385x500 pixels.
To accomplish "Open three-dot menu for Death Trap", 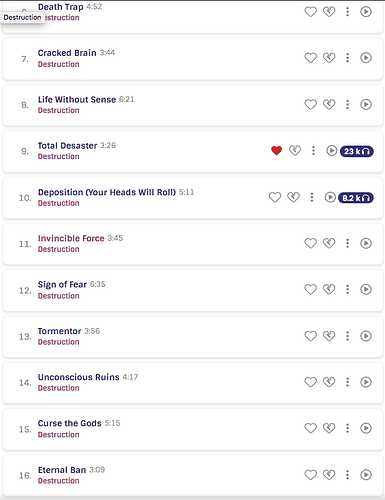I will (x=347, y=12).
